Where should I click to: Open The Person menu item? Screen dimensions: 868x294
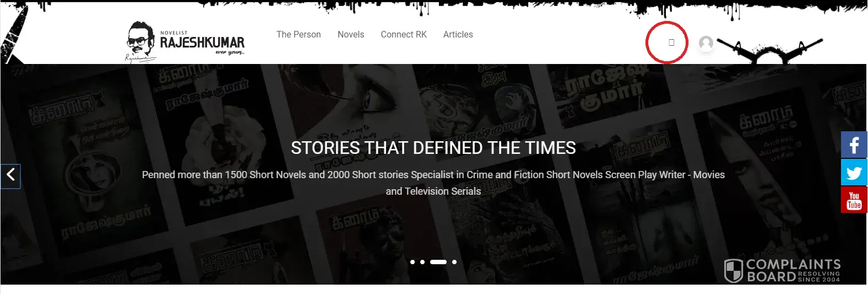(299, 34)
